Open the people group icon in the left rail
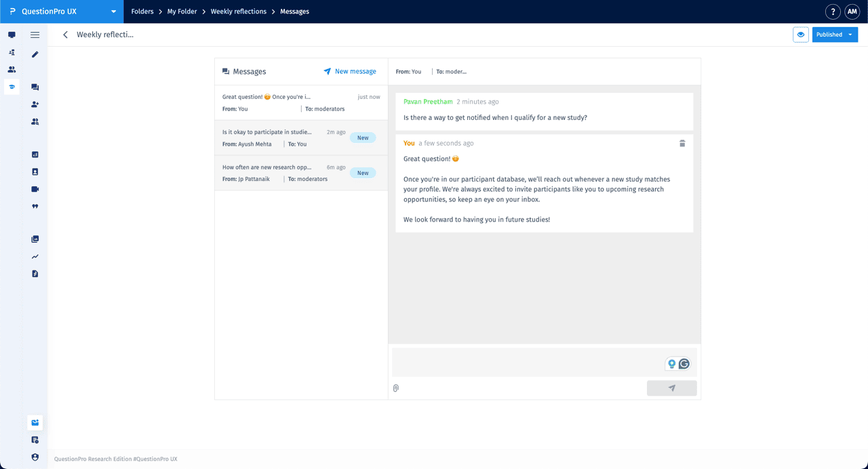This screenshot has width=868, height=469. click(12, 69)
